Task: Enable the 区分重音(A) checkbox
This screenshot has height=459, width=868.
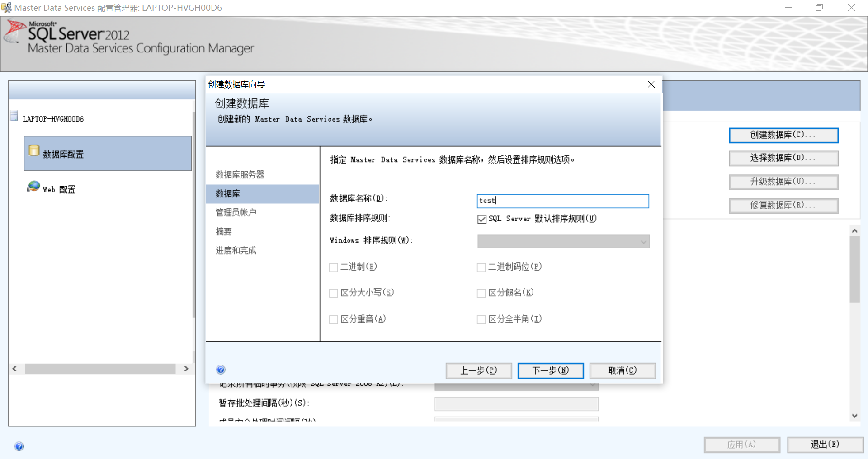Action: tap(334, 319)
